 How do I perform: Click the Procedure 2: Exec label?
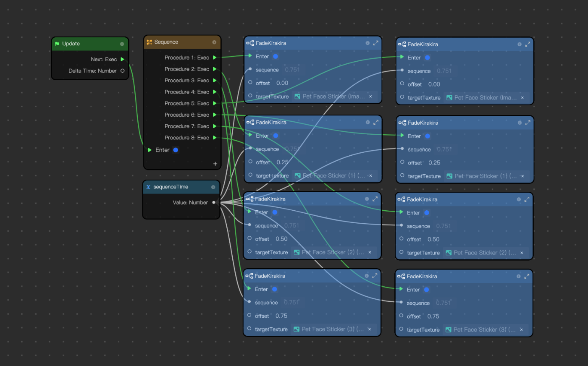click(x=186, y=69)
